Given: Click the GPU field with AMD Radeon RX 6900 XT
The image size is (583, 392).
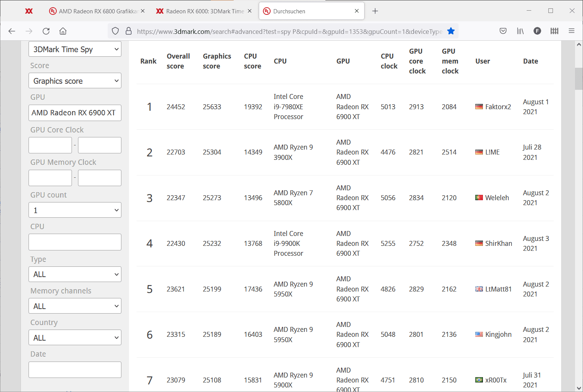Looking at the screenshot, I should coord(75,113).
